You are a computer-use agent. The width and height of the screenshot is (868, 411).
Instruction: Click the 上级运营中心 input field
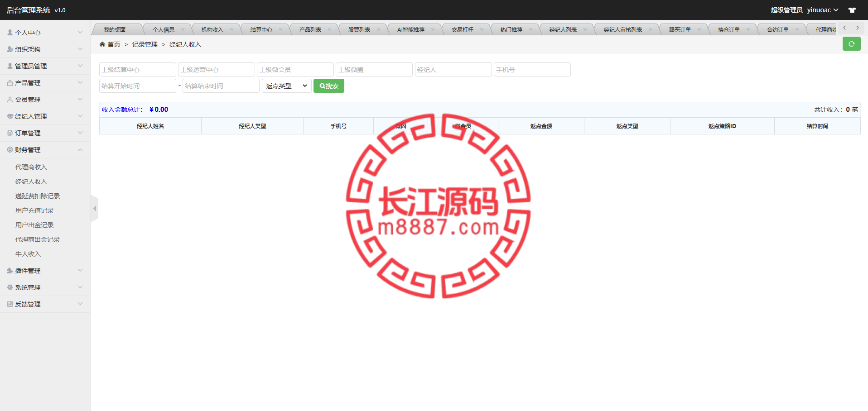tap(217, 70)
